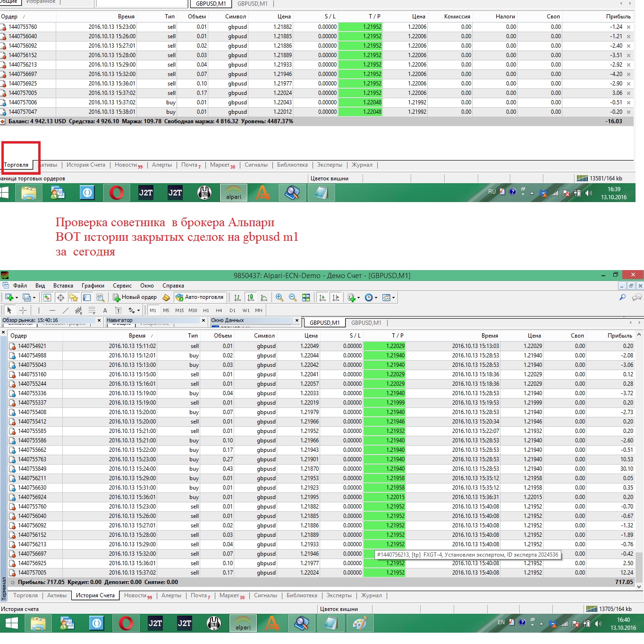Select the Text Label tool
This screenshot has height=644, width=644.
coord(118,310)
